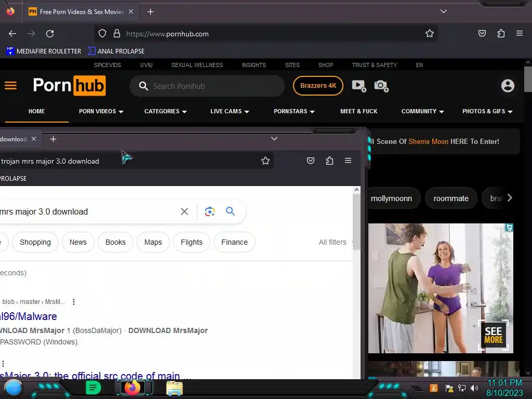Select the Shopping filter chip

click(35, 242)
